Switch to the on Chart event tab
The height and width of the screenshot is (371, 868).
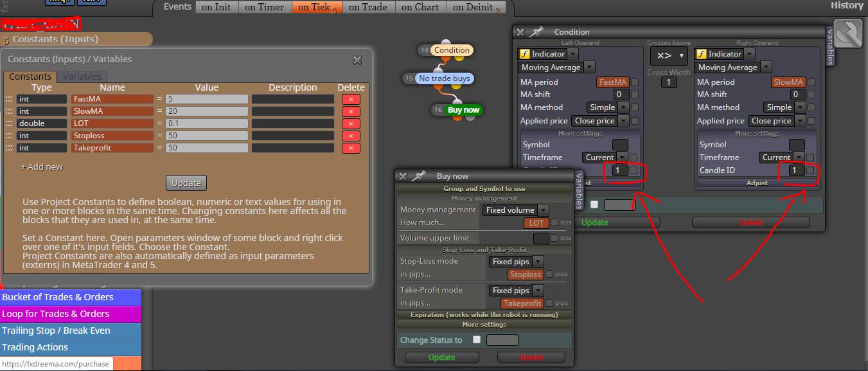click(x=420, y=7)
